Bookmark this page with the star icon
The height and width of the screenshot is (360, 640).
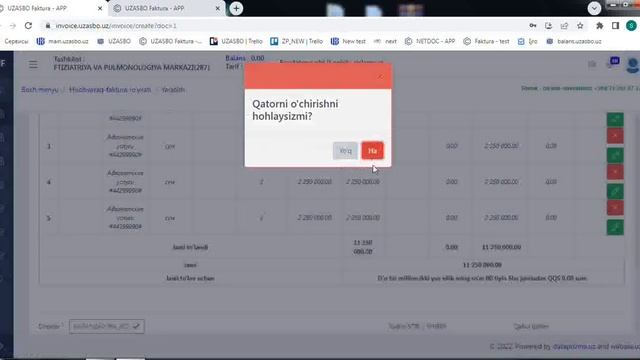580,26
